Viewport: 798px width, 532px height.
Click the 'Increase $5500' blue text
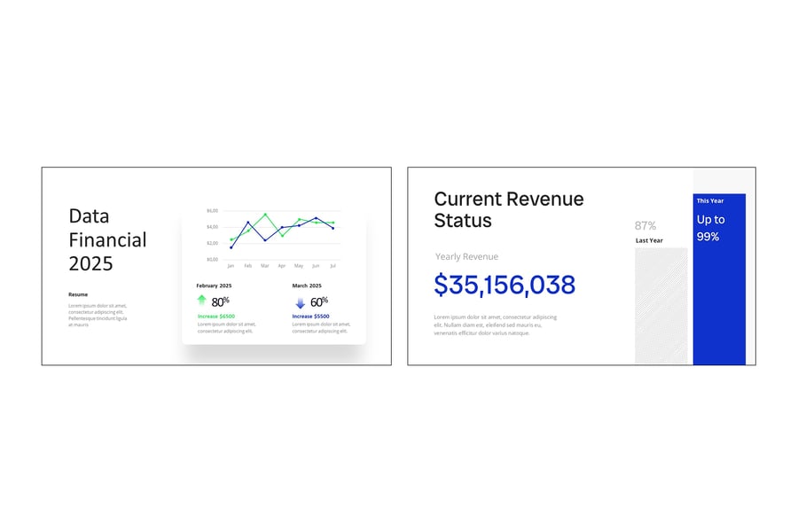(x=310, y=317)
